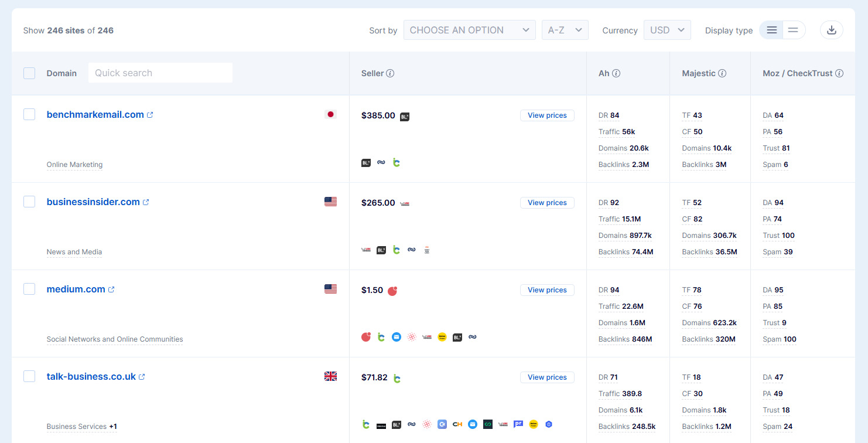
Task: Click the info icon next to Moz / CheckTrust
Action: pyautogui.click(x=839, y=73)
